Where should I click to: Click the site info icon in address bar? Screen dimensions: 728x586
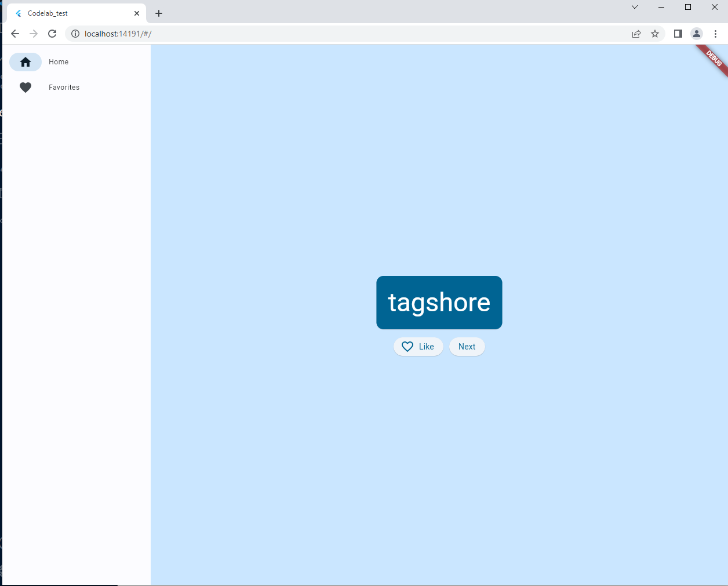(x=75, y=34)
